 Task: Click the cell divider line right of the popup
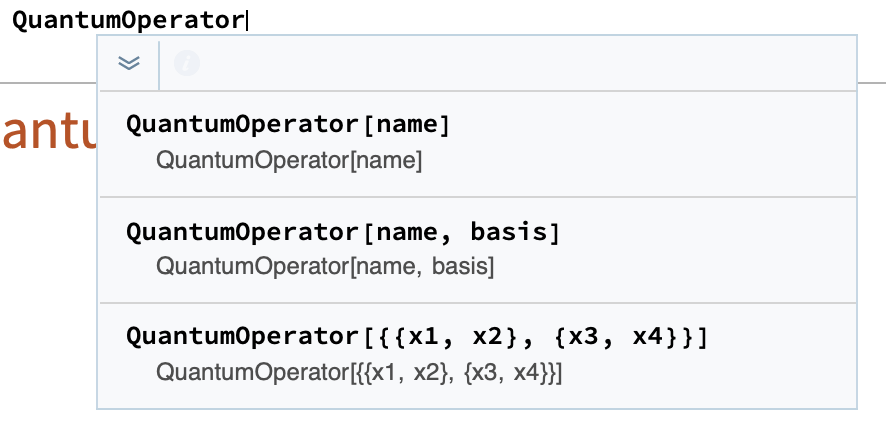(x=872, y=83)
